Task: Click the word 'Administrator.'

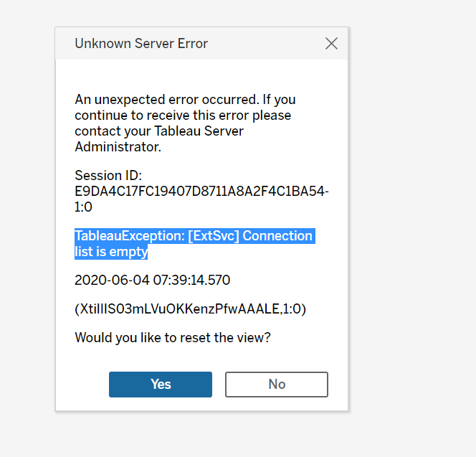Action: click(118, 147)
